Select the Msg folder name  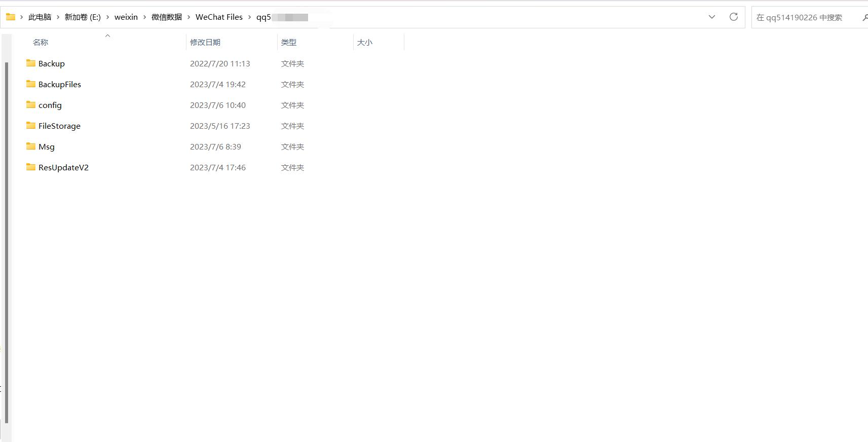(x=47, y=147)
